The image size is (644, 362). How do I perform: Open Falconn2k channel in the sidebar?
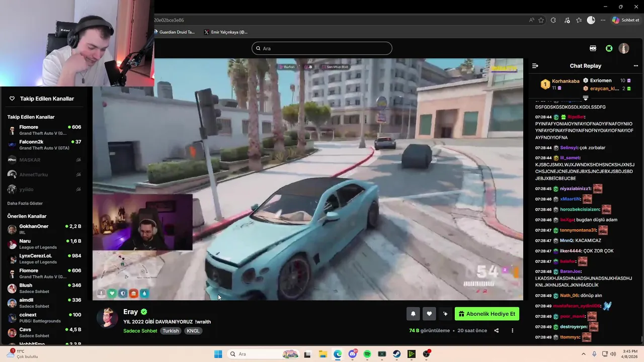[x=44, y=145]
